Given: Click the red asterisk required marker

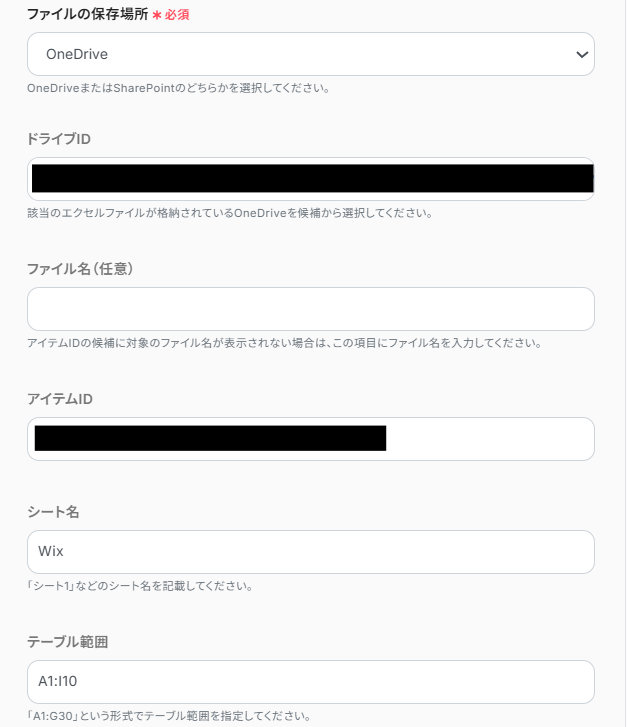Looking at the screenshot, I should 157,16.
